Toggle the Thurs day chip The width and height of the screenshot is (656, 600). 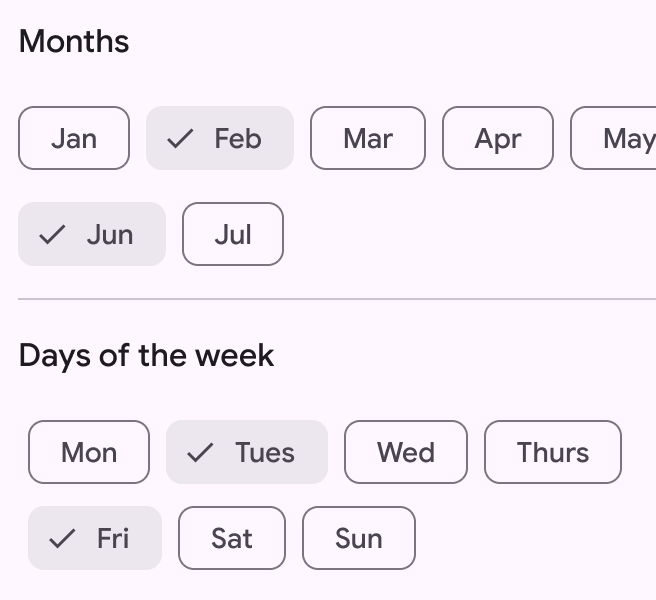pos(553,452)
